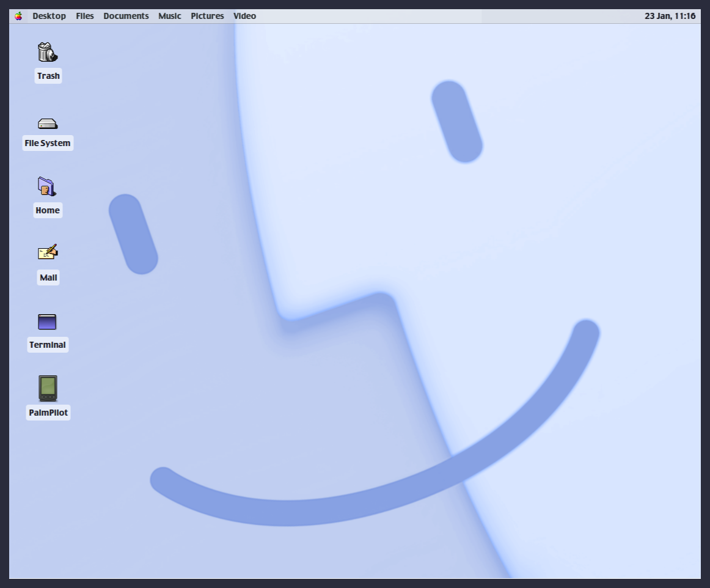Click the "Home" label text
Screen dimensions: 710x588
pos(48,210)
